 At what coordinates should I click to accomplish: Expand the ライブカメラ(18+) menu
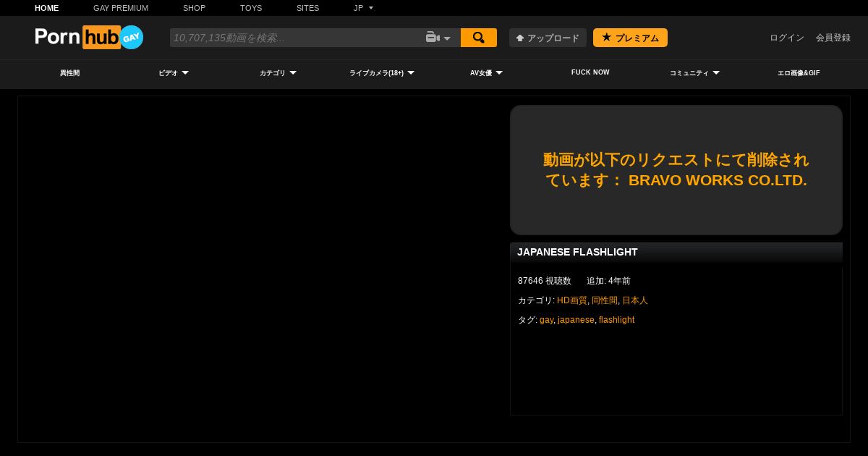pos(382,73)
